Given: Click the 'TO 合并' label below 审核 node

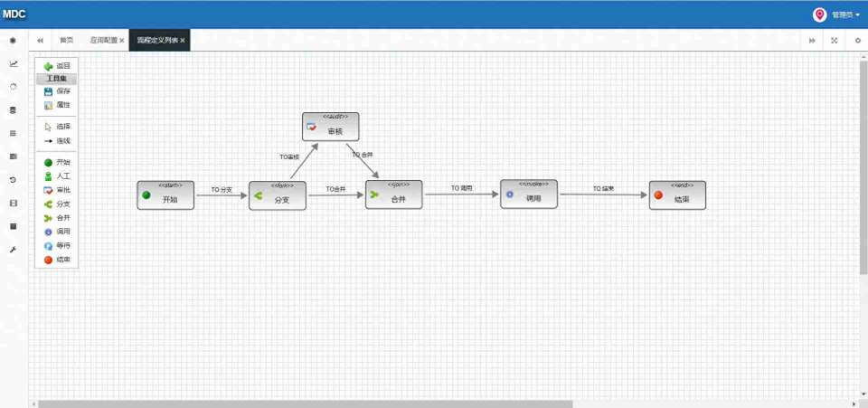Looking at the screenshot, I should [363, 155].
